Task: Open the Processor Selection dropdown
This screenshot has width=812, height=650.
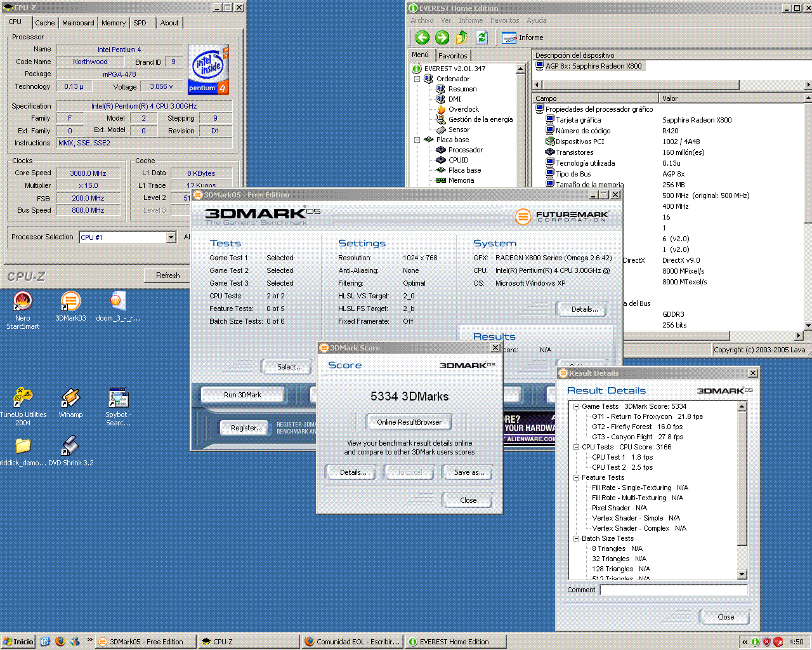Action: (x=171, y=237)
